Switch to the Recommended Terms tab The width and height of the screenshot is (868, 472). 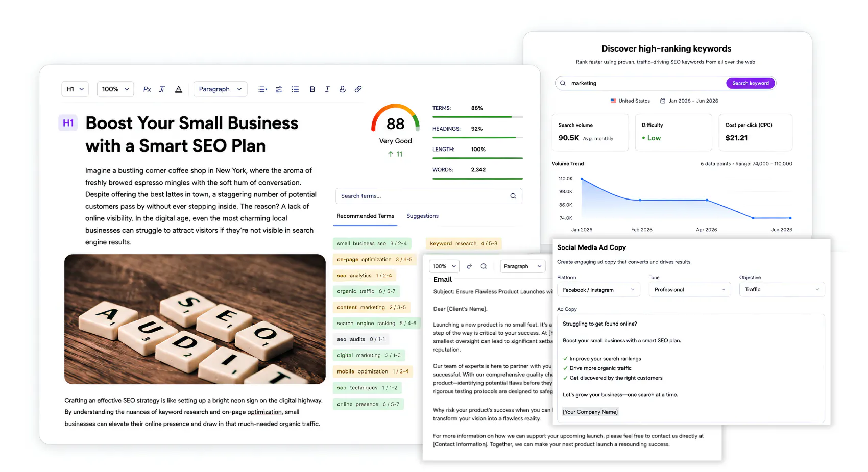366,216
